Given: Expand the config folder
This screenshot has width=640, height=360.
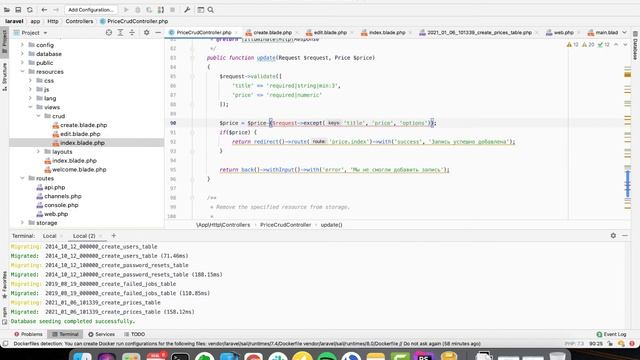Looking at the screenshot, I should pos(22,45).
